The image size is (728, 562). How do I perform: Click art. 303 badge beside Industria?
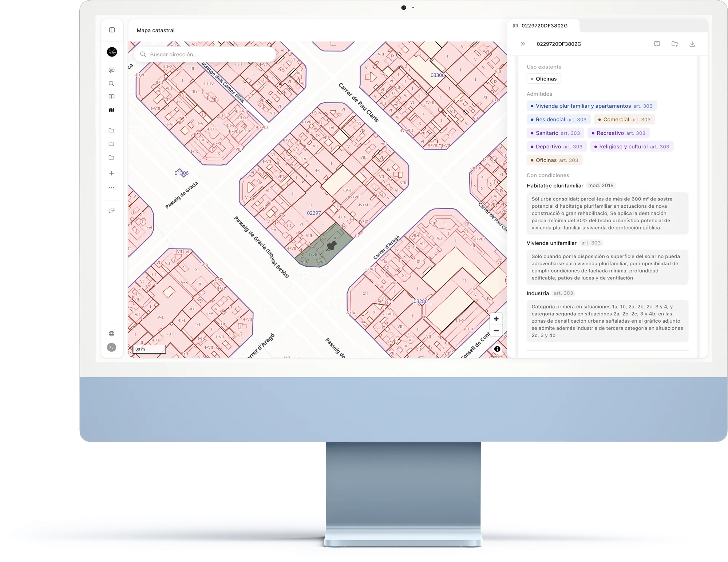[563, 293]
